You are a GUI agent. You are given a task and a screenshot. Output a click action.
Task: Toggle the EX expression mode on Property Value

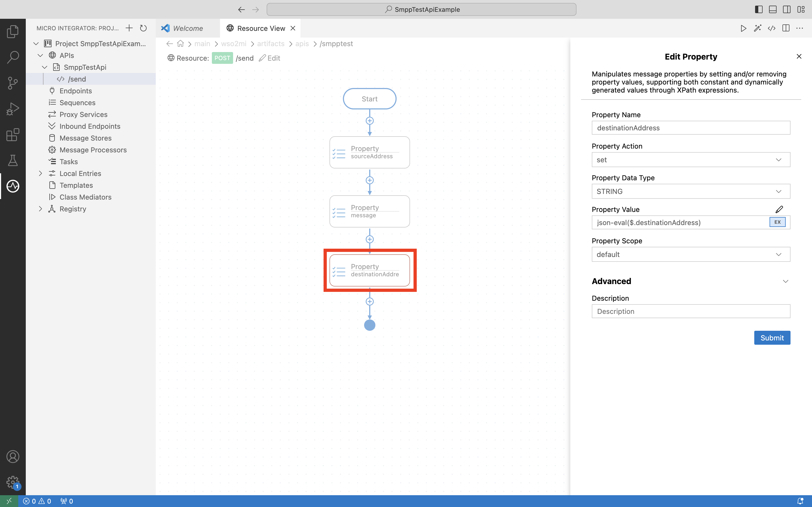777,222
